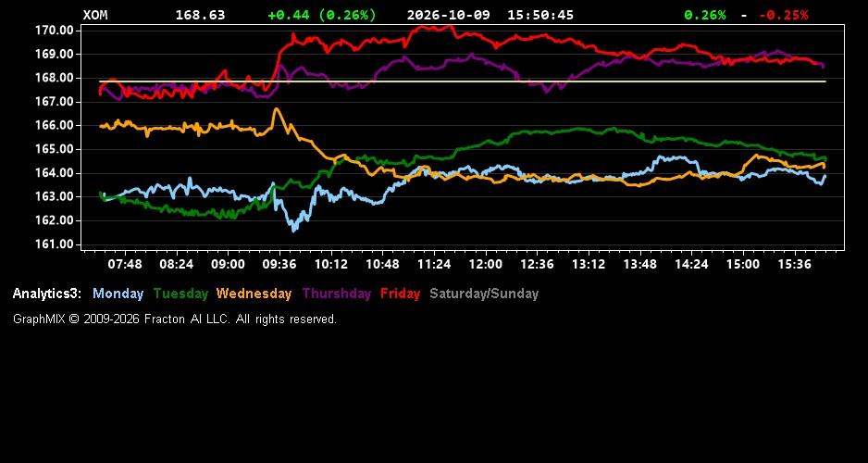Select the Friday legend label

tap(401, 294)
